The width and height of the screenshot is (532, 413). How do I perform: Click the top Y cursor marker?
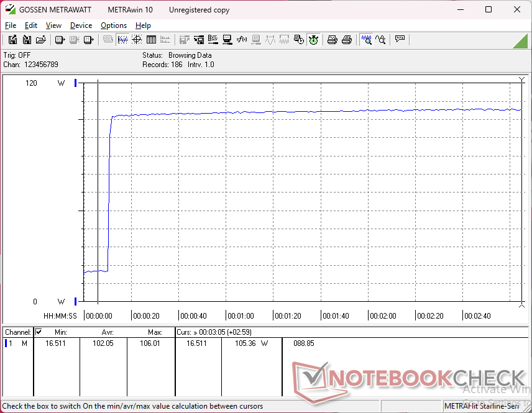522,79
